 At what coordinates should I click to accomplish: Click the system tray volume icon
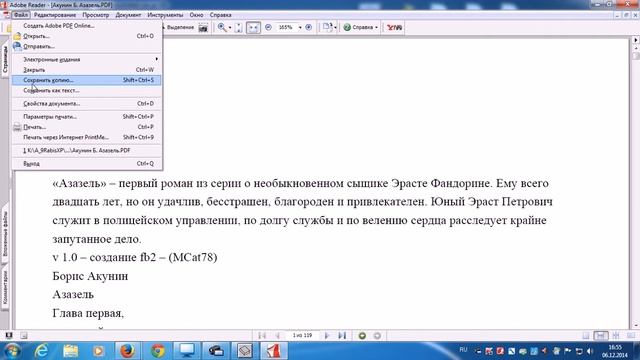[590, 351]
